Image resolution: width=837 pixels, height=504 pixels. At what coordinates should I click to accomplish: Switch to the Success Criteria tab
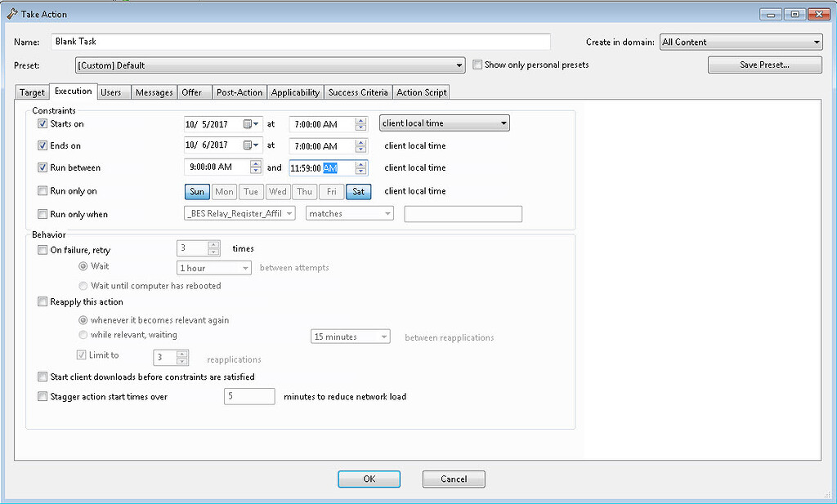(357, 91)
